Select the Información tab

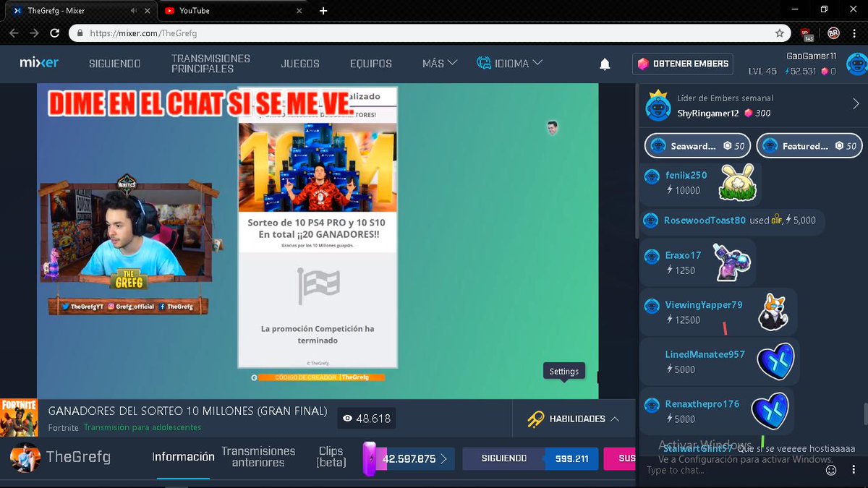click(x=183, y=457)
